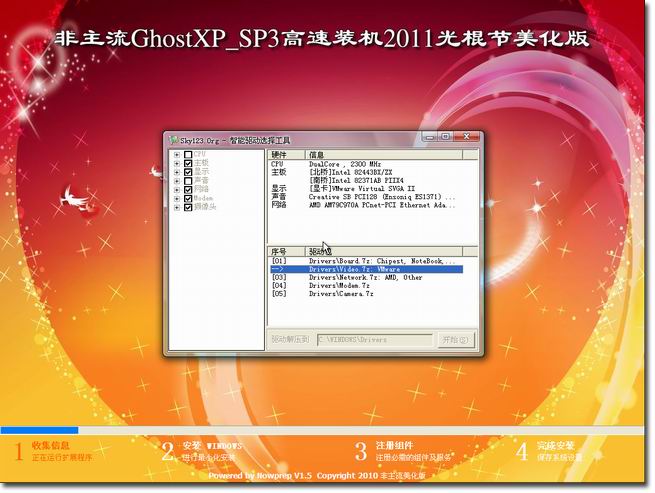655x493 pixels.
Task: Uncheck the 显示 checkbox
Action: tap(188, 172)
